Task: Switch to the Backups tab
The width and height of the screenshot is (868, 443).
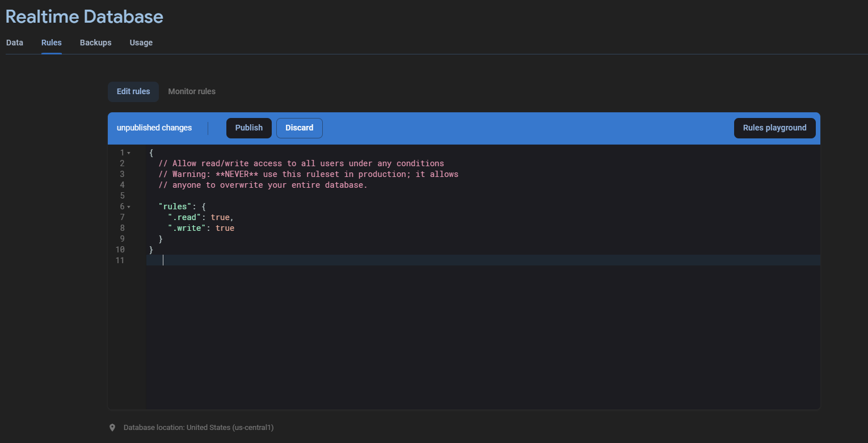Action: pyautogui.click(x=96, y=43)
